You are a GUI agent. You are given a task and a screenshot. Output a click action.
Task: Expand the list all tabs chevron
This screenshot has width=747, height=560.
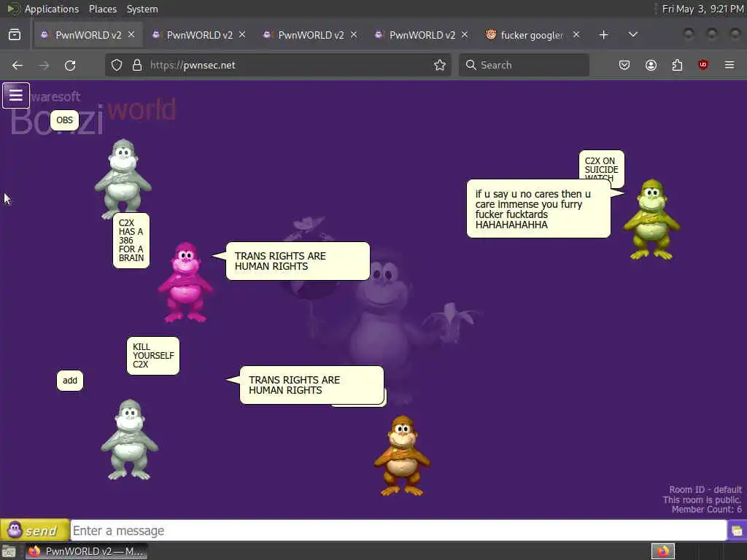632,35
